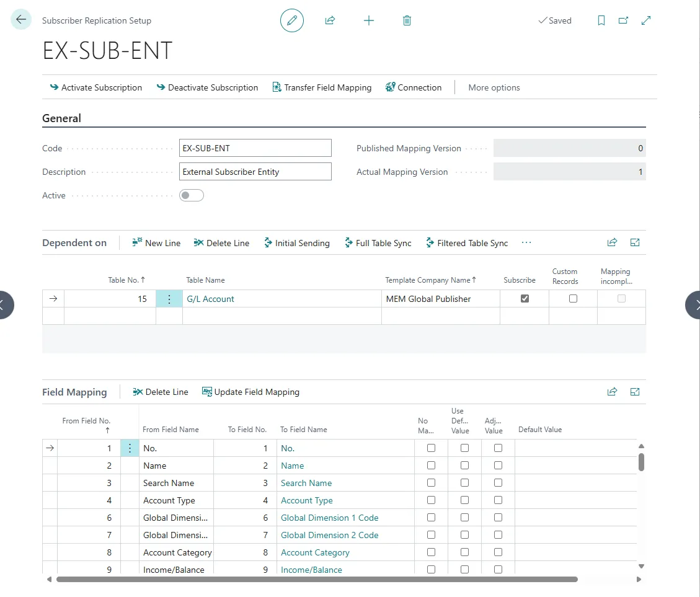Toggle the Active switch
Screen dimensions: 700x597
(191, 195)
